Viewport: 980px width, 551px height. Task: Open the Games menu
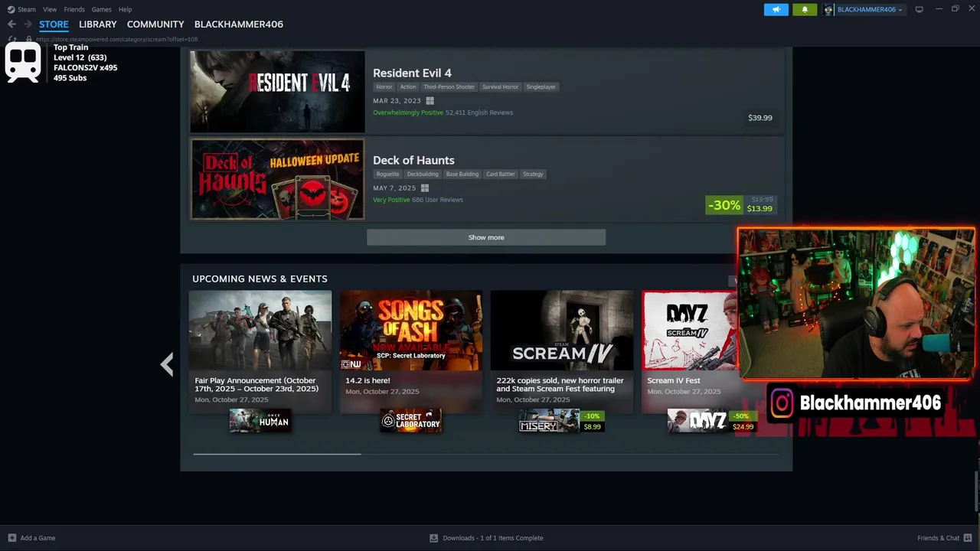click(101, 9)
